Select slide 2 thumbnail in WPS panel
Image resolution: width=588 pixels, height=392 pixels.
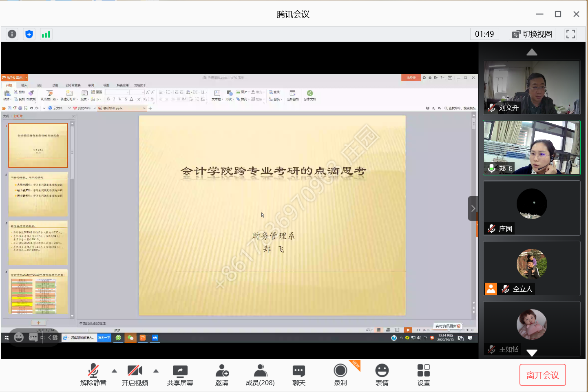point(38,194)
